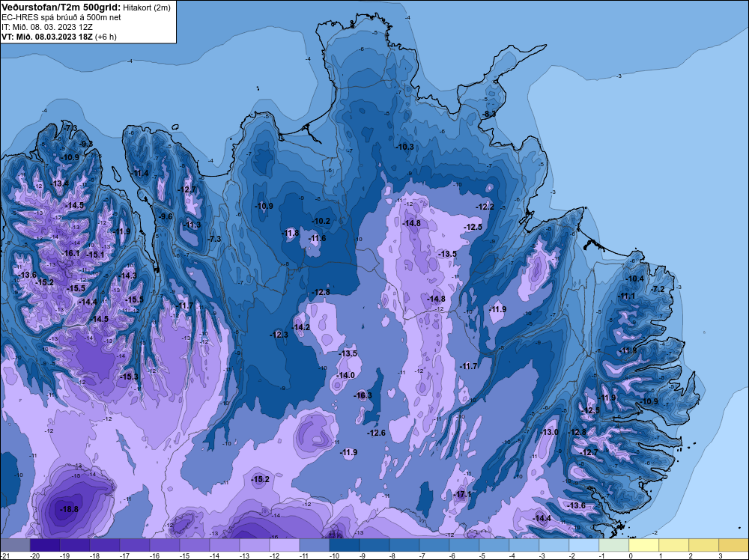
Task: Click the -14.3 temperature label
Action: pyautogui.click(x=127, y=276)
